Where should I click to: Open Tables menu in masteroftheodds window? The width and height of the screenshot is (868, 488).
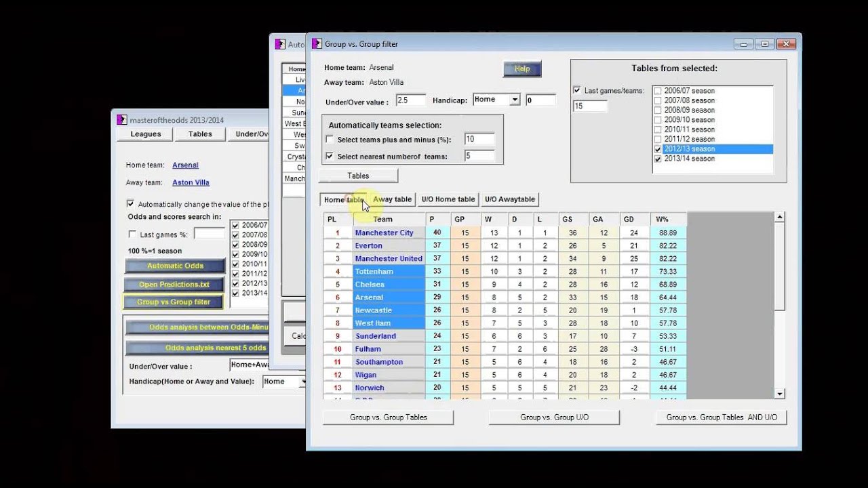200,134
